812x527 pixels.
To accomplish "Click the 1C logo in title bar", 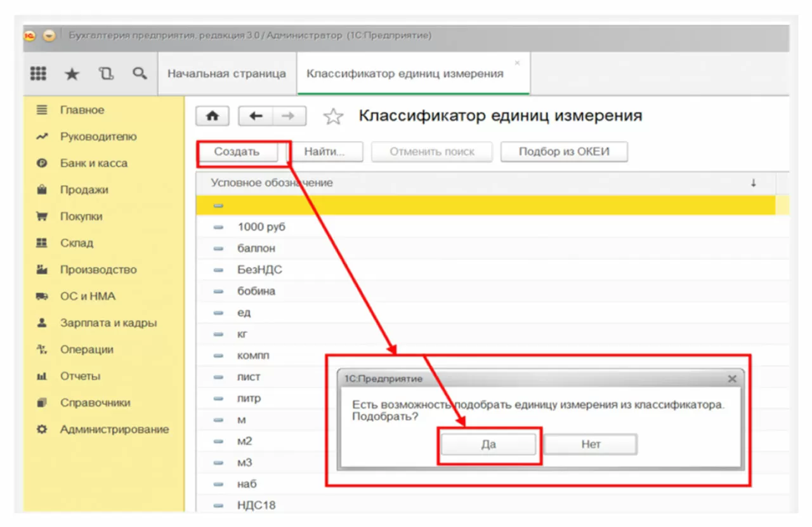I will (30, 36).
